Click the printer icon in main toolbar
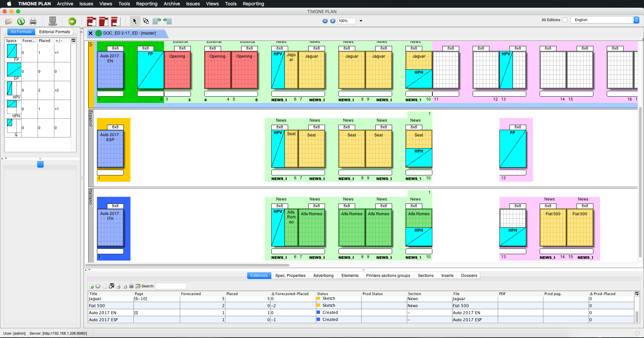 pos(33,21)
